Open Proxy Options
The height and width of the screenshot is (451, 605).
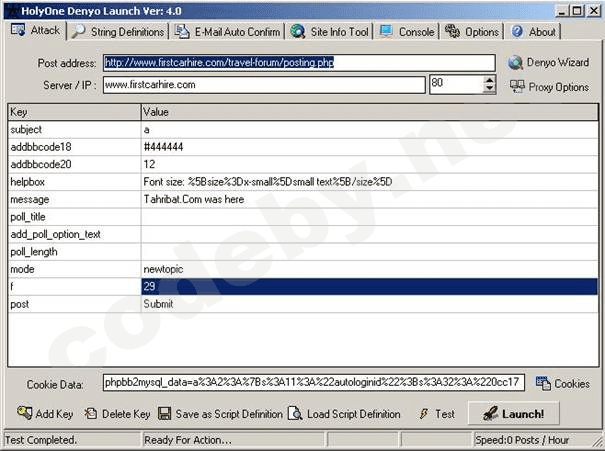click(x=549, y=87)
